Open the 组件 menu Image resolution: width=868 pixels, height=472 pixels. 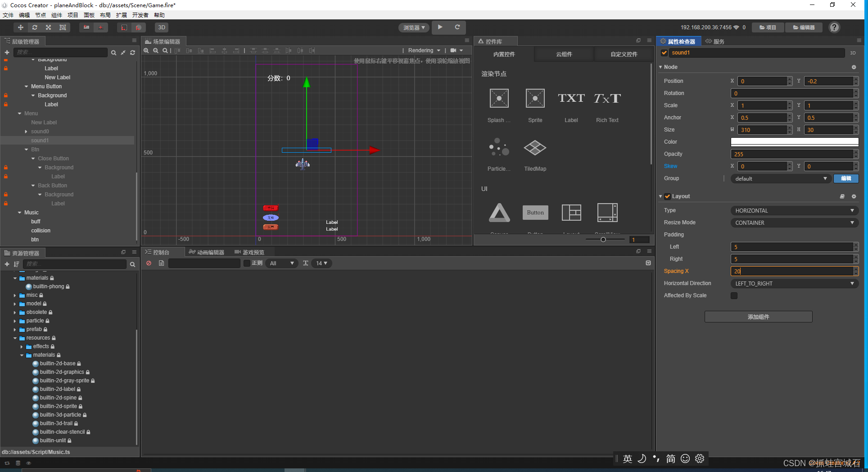pyautogui.click(x=57, y=15)
